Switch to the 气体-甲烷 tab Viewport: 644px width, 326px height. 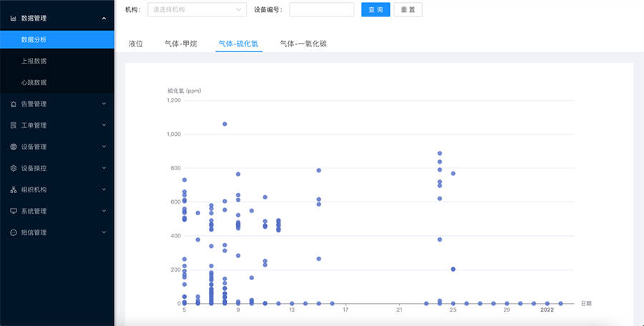pyautogui.click(x=180, y=44)
